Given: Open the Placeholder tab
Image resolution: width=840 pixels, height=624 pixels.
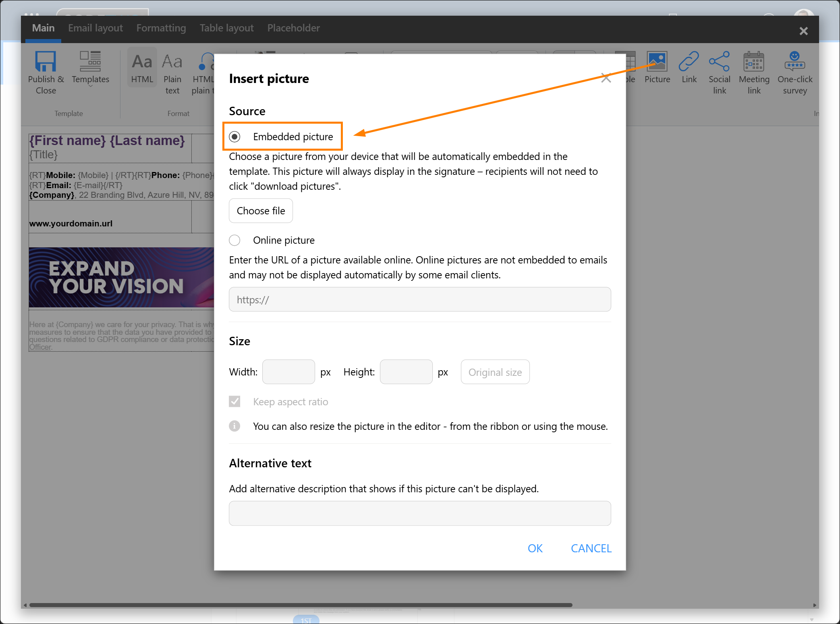Looking at the screenshot, I should 294,28.
